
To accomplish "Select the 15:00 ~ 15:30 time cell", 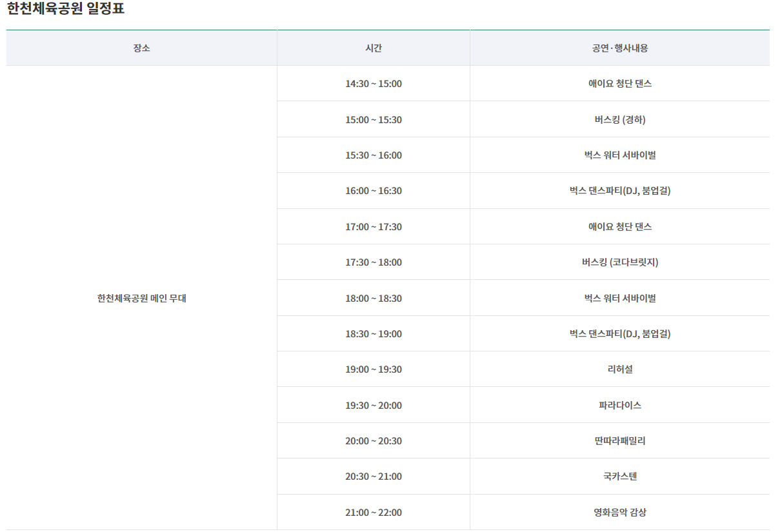I will click(374, 119).
